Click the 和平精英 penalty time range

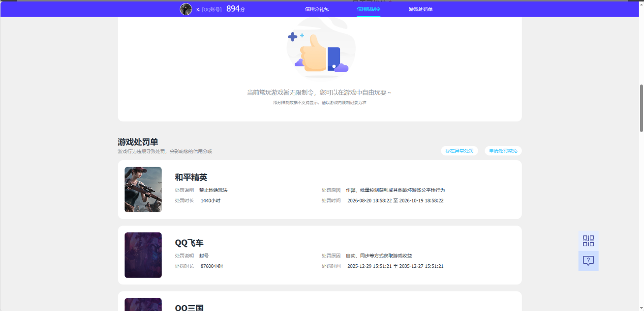tap(396, 200)
